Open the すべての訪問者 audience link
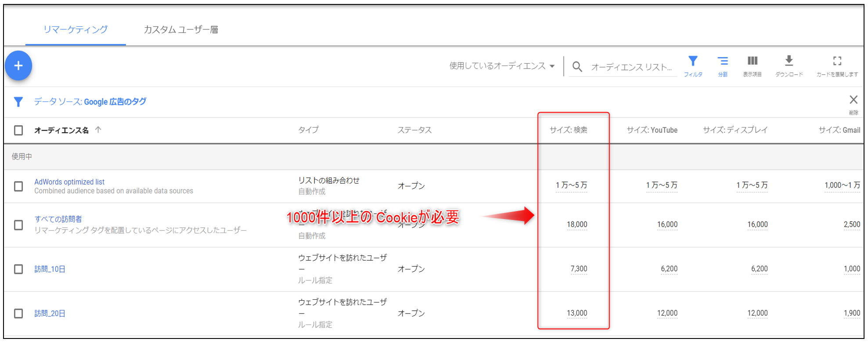The image size is (868, 342). click(58, 219)
